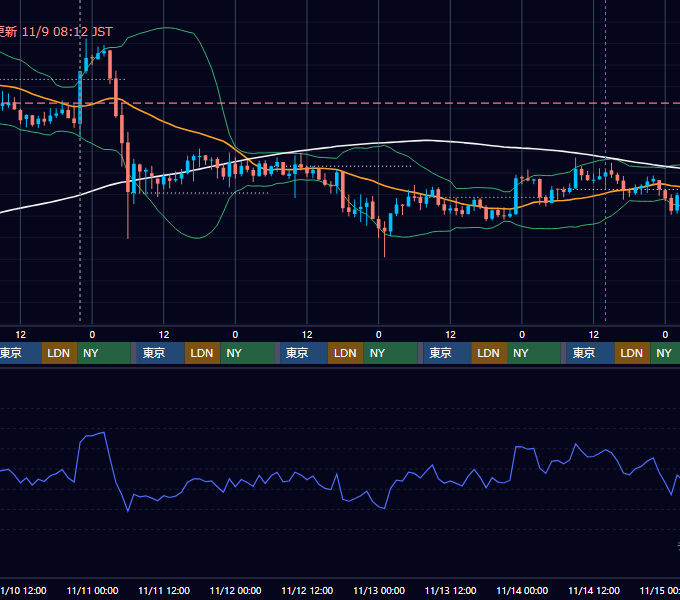Viewport: 680px width, 600px height.
Task: Click the LDN session block on 11/13 evening
Action: [489, 353]
